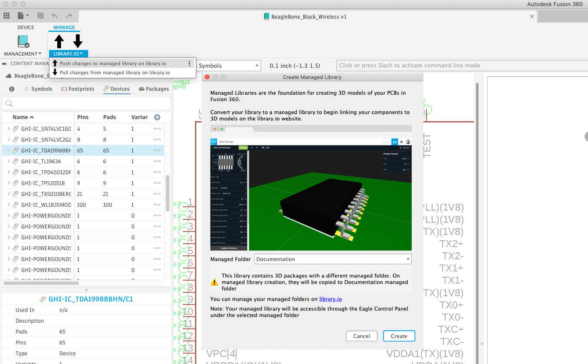Open options dots for GHI-IC_SN74LVC1G0 row
Screen dimensions: 588x364
(157, 129)
